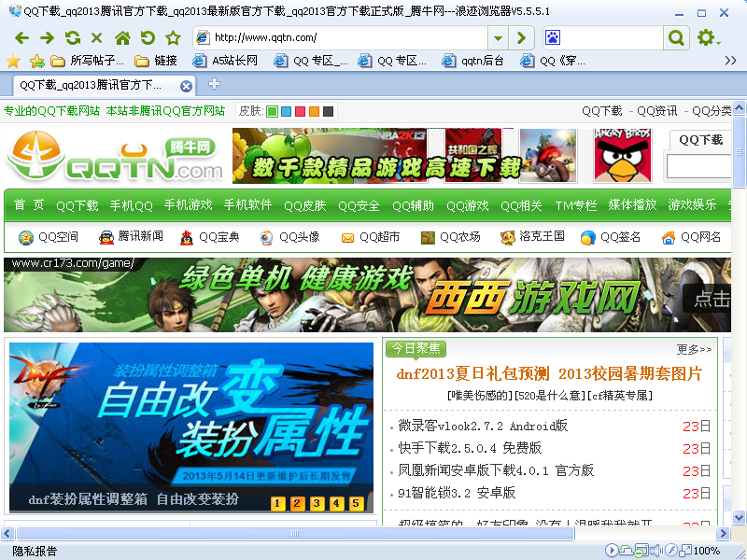
Task: Switch DNF slideshow to slide 5
Action: pos(356,503)
